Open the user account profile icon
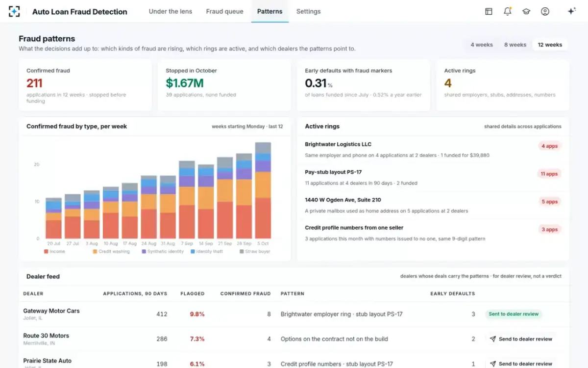The height and width of the screenshot is (368, 588). point(545,11)
